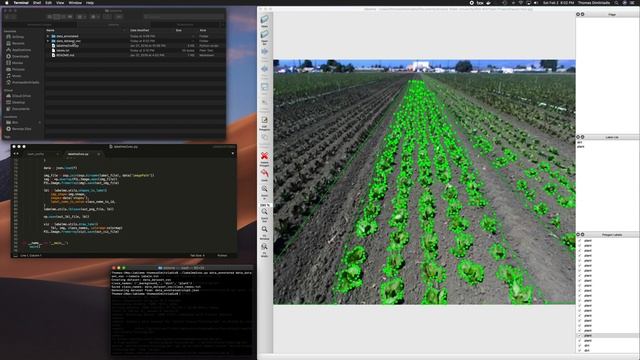The width and height of the screenshot is (640, 360).
Task: Toggle checkbox of highlighted plant row
Action: pos(580,336)
